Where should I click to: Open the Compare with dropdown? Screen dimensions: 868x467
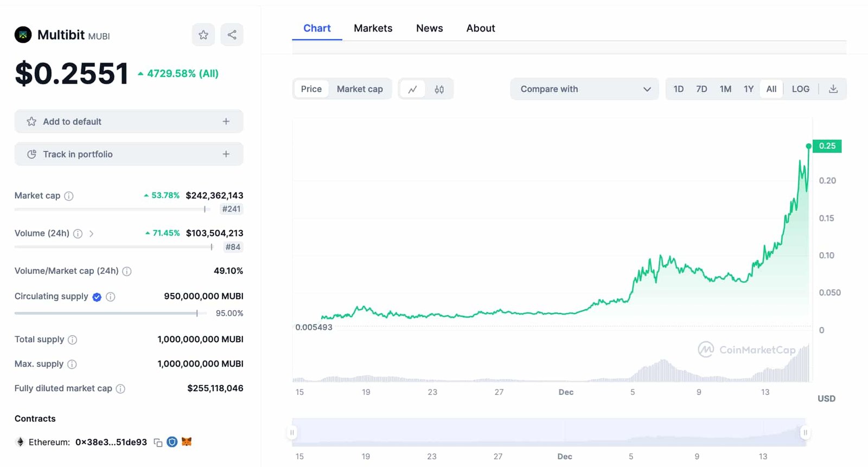(585, 89)
